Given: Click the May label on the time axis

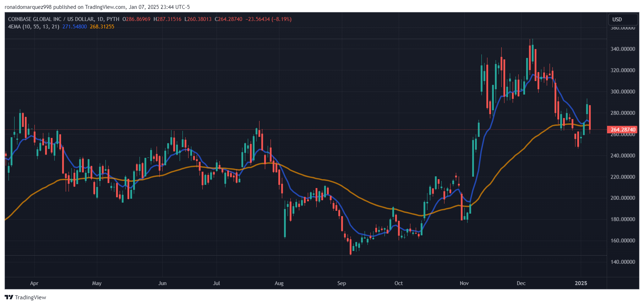Looking at the screenshot, I should click(x=97, y=283).
